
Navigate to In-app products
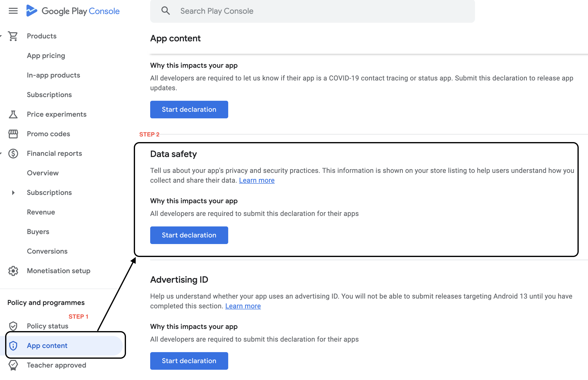(x=53, y=75)
